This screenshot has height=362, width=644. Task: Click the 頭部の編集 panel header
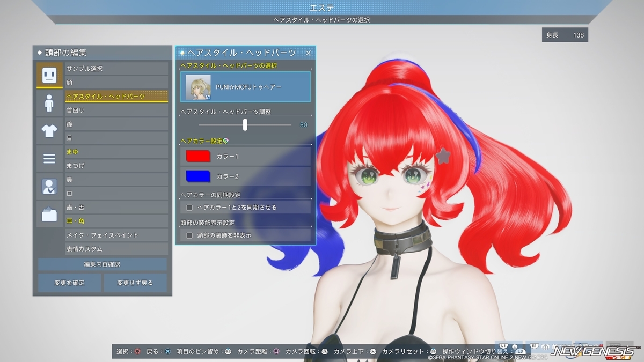103,53
